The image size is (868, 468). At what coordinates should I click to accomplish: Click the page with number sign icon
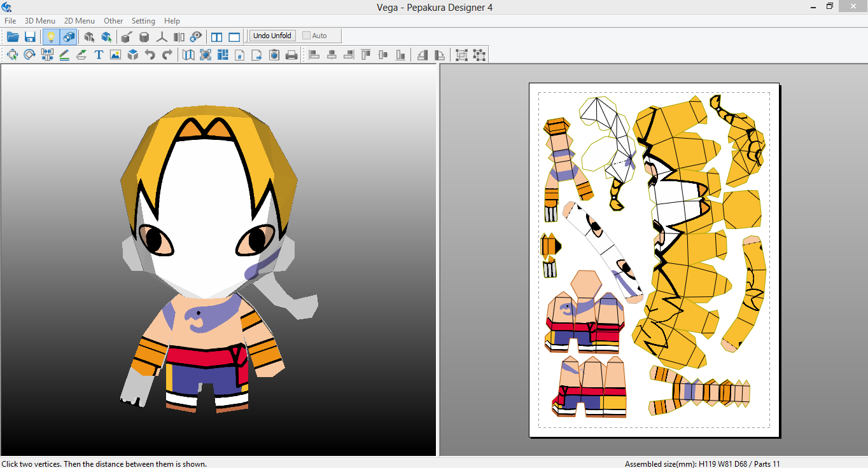pos(240,55)
